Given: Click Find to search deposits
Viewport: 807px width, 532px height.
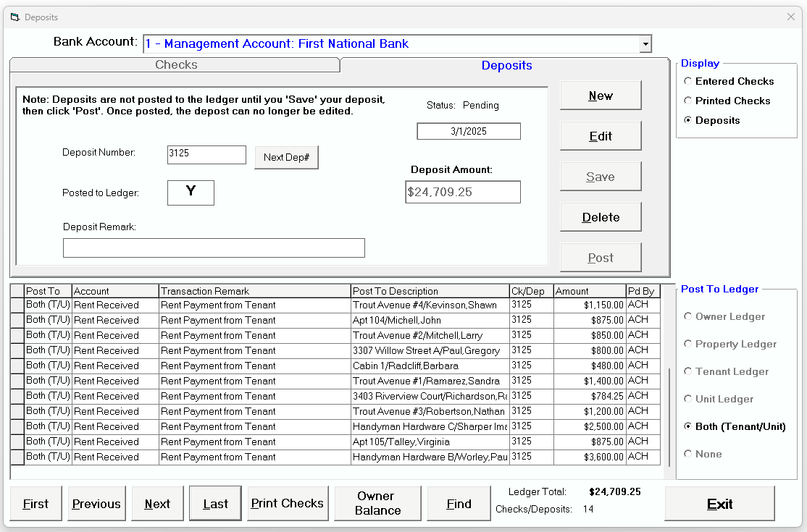Looking at the screenshot, I should coord(459,503).
